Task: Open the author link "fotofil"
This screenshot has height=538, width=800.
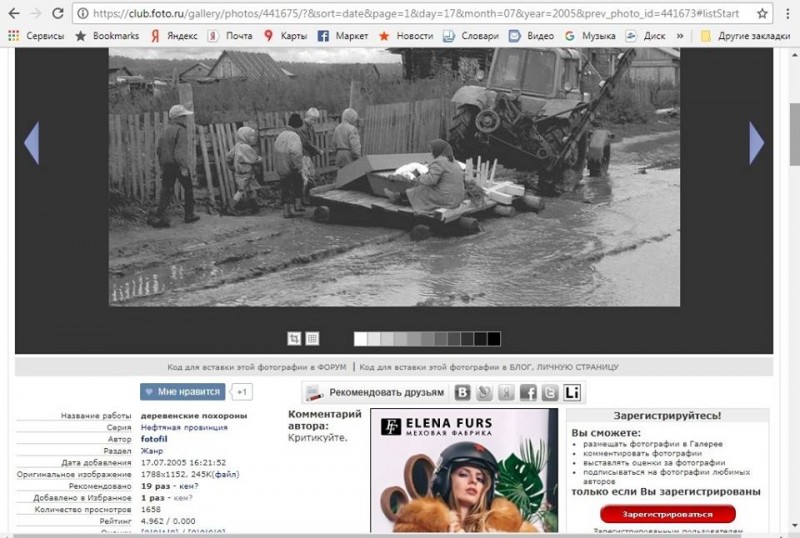Action: [154, 439]
